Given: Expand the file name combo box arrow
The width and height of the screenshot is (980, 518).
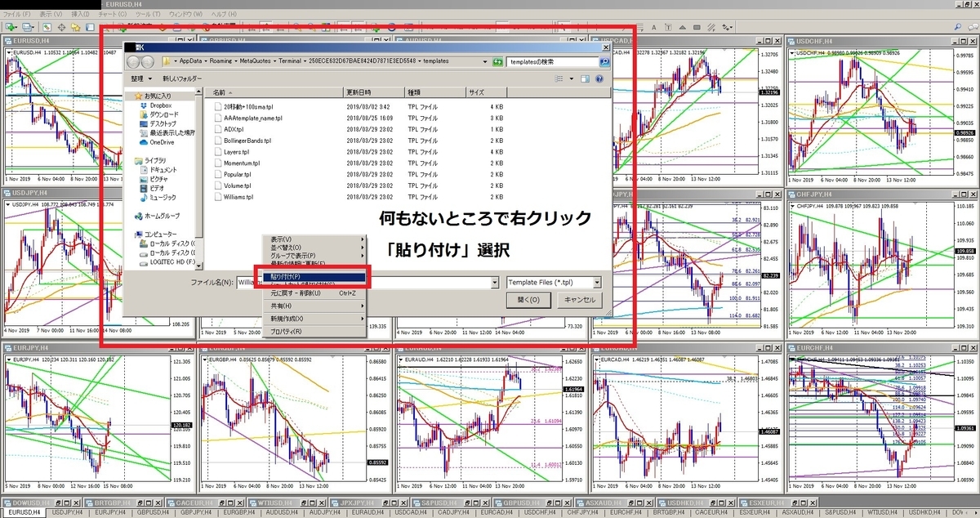Looking at the screenshot, I should tap(494, 282).
